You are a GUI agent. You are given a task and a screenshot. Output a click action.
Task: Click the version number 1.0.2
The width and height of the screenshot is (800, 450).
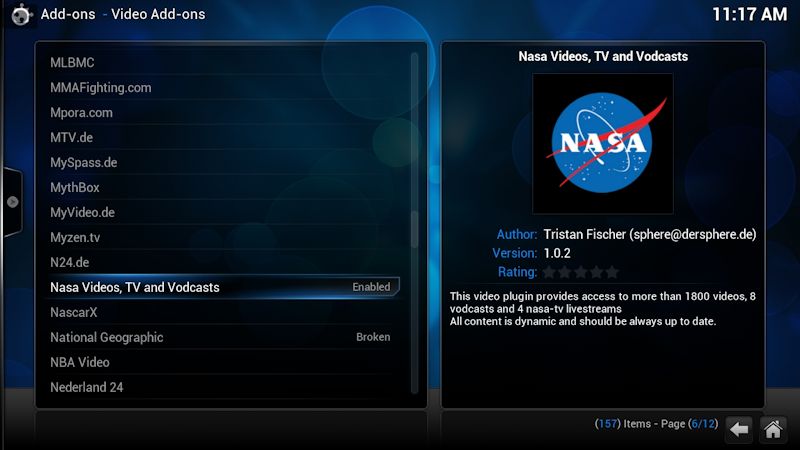(557, 254)
